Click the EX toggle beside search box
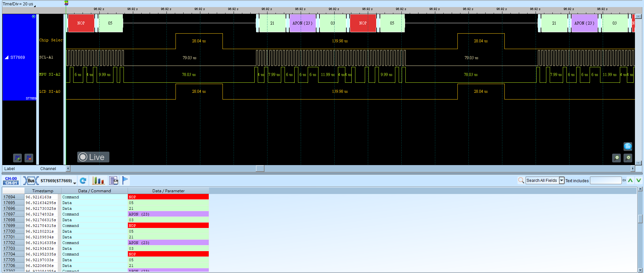This screenshot has width=644, height=273. 624,181
